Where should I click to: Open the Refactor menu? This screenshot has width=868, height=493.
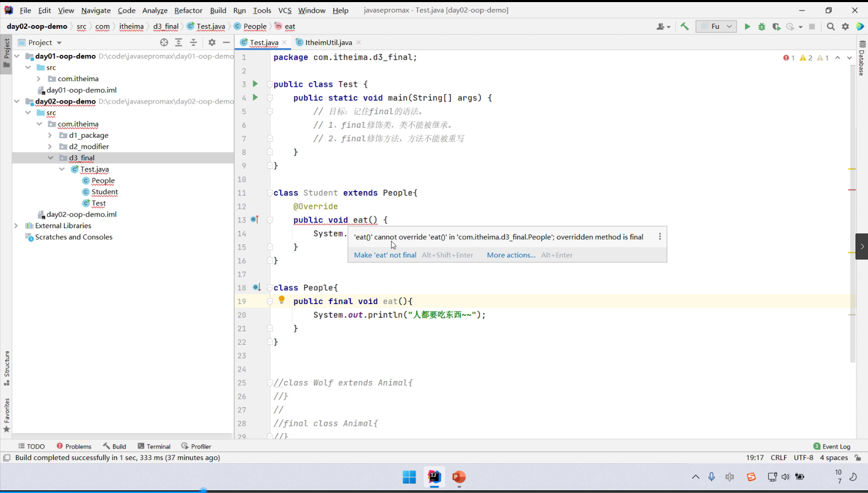tap(188, 10)
